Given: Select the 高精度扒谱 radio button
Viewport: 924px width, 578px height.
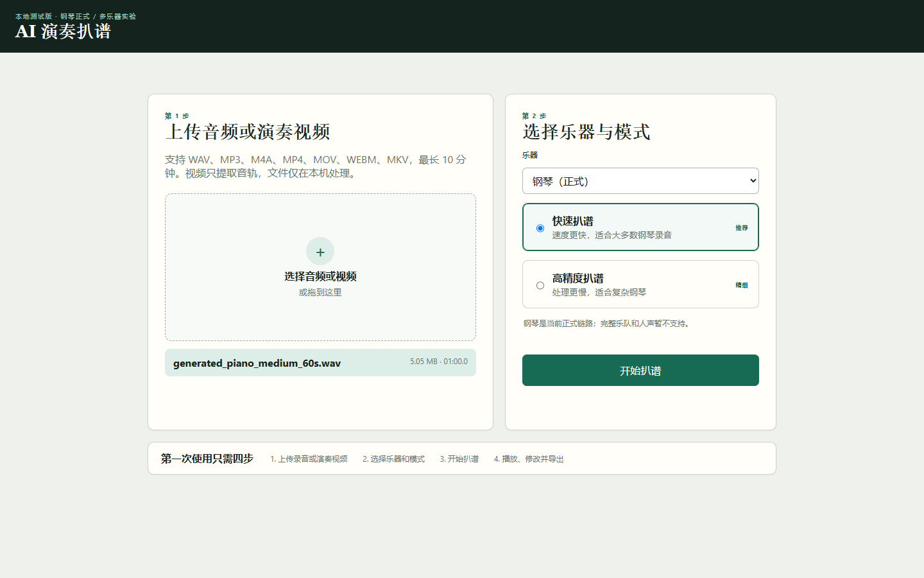Looking at the screenshot, I should pyautogui.click(x=540, y=285).
